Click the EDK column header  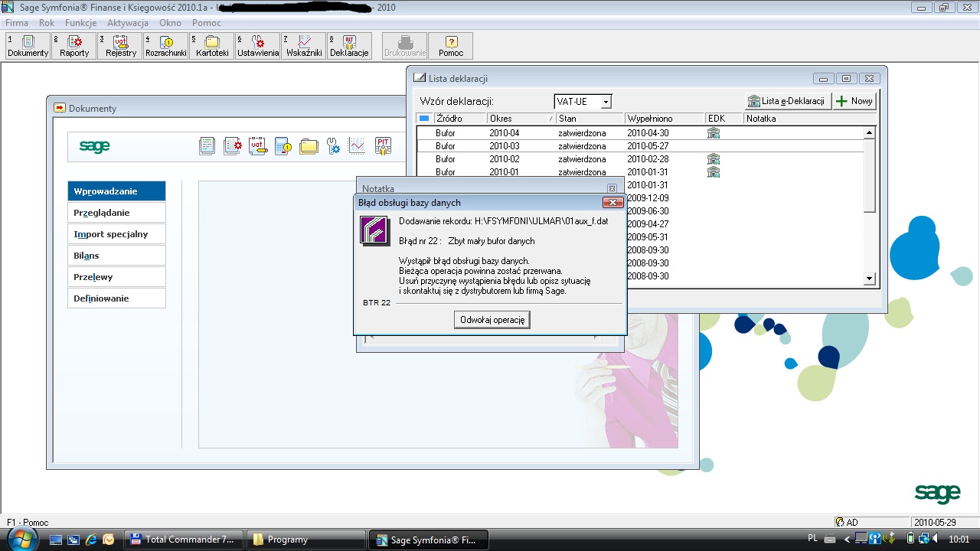coord(724,119)
